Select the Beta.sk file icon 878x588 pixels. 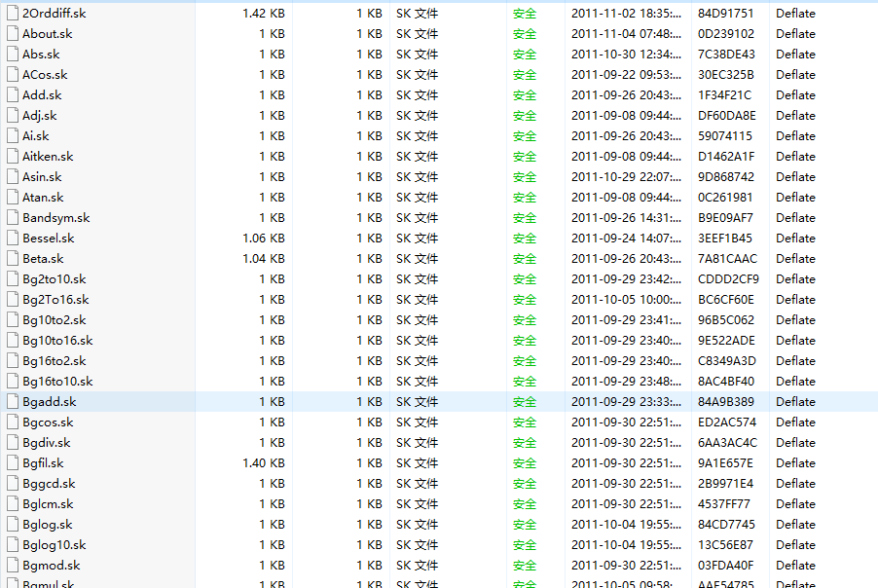(x=13, y=258)
